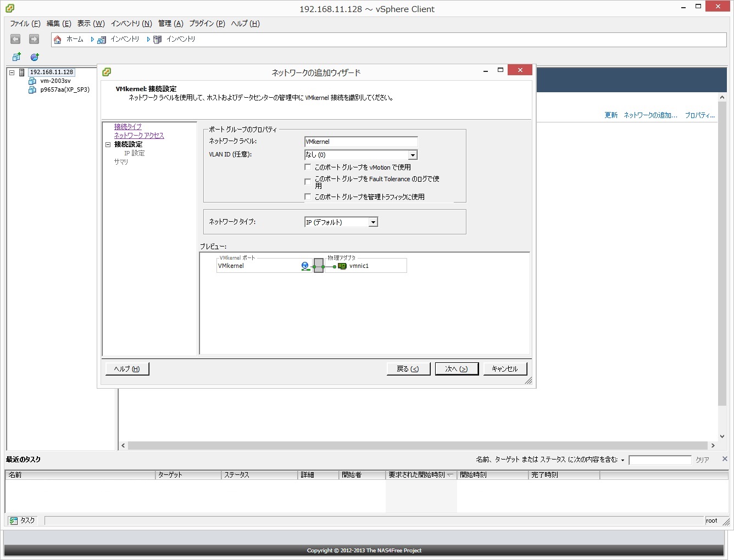Open the VLAN ID dropdown
Screen dimensions: 734x560
(413, 155)
